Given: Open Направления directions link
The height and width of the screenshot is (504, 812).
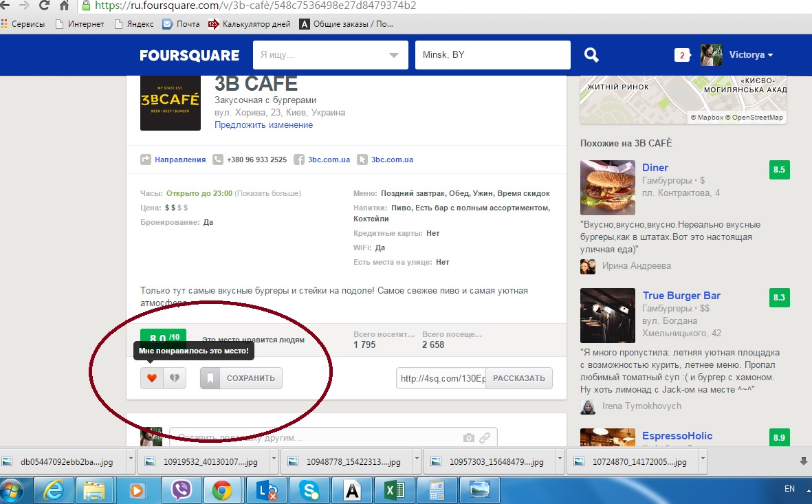Looking at the screenshot, I should (x=180, y=160).
